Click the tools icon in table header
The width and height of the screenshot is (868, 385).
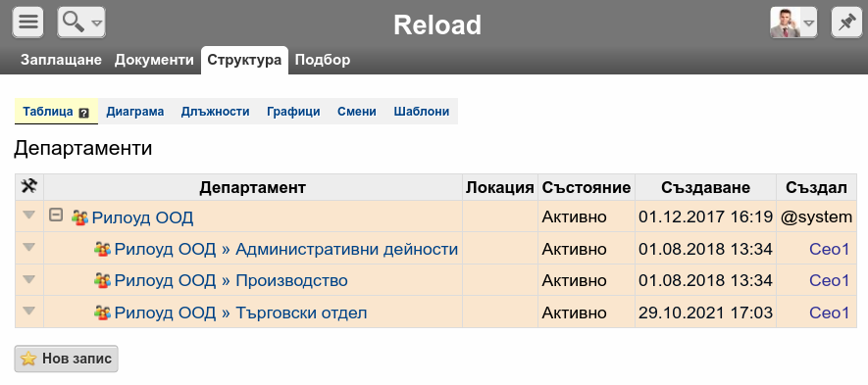tap(28, 186)
